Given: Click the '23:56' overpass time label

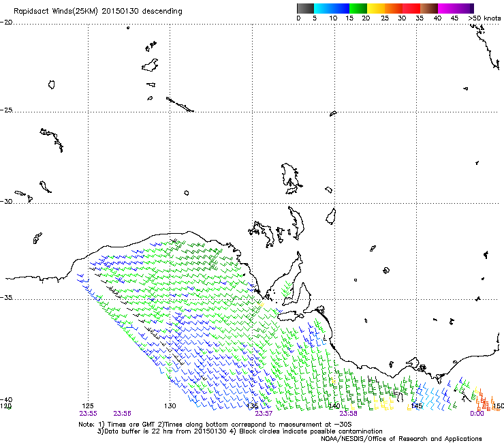Looking at the screenshot, I should click(122, 414).
